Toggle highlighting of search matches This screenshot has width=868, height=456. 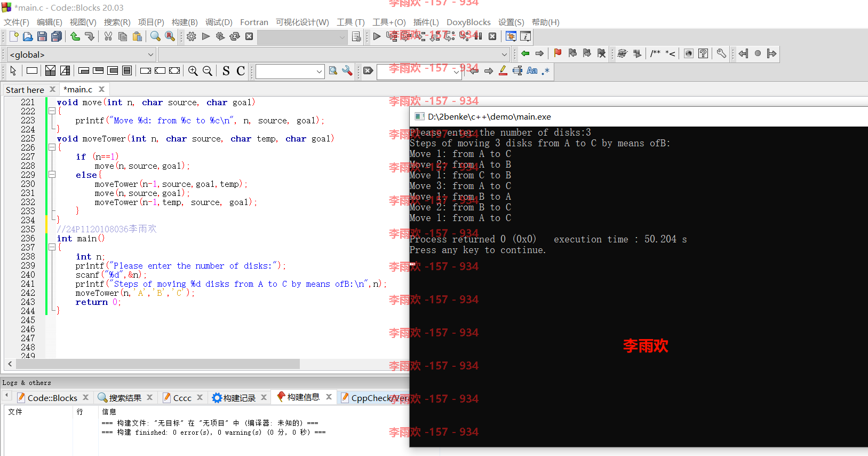click(503, 70)
